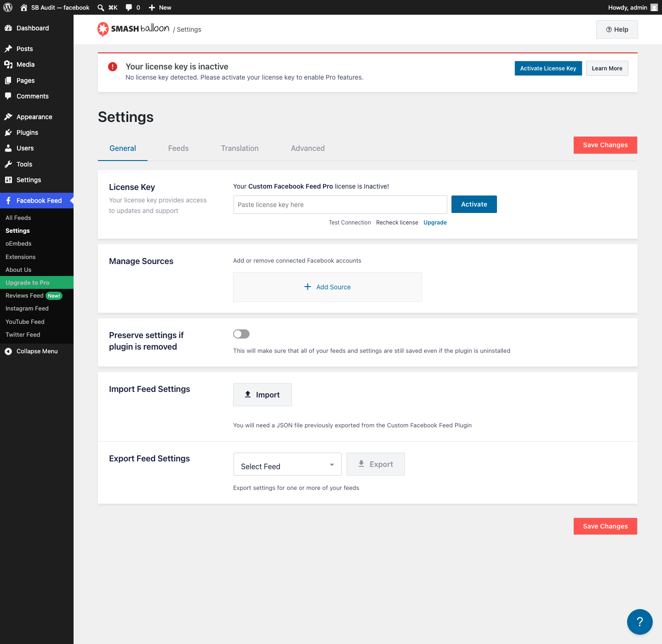Open the Select Feed dropdown
The image size is (662, 644).
point(287,464)
